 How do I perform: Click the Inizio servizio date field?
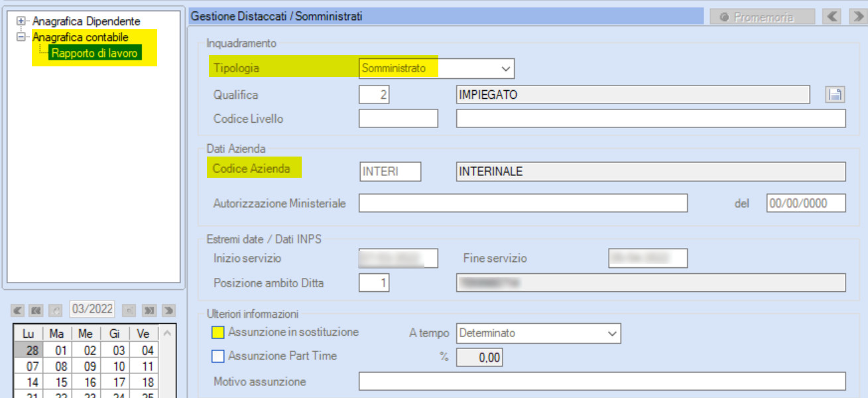[399, 259]
